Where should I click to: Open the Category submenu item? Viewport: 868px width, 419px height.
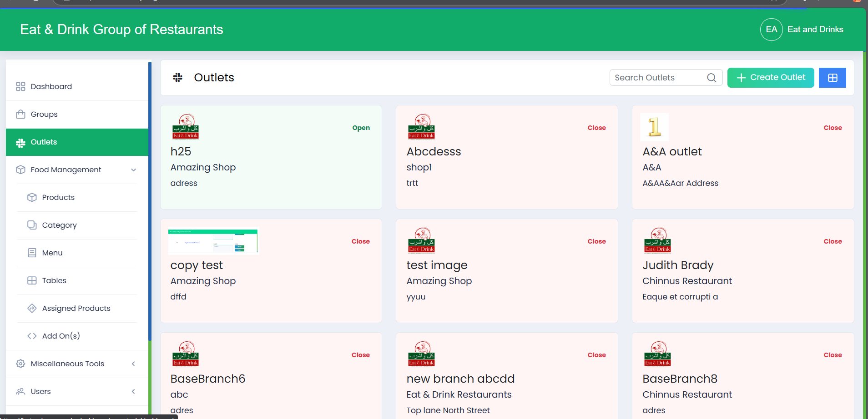click(77, 225)
